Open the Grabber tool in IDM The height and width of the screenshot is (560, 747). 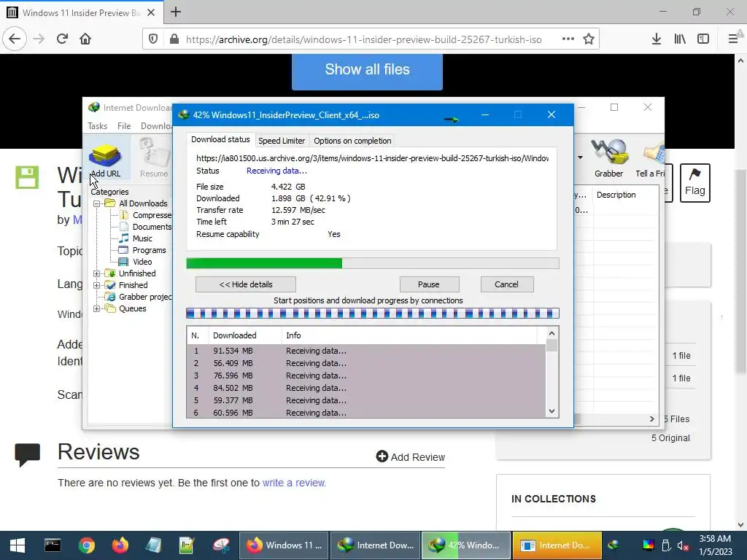tap(608, 158)
